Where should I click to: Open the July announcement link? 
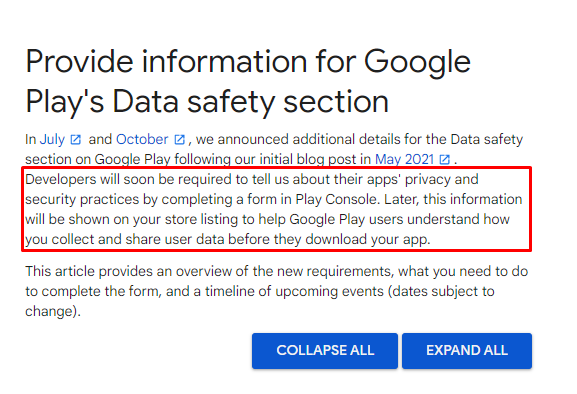pos(52,139)
